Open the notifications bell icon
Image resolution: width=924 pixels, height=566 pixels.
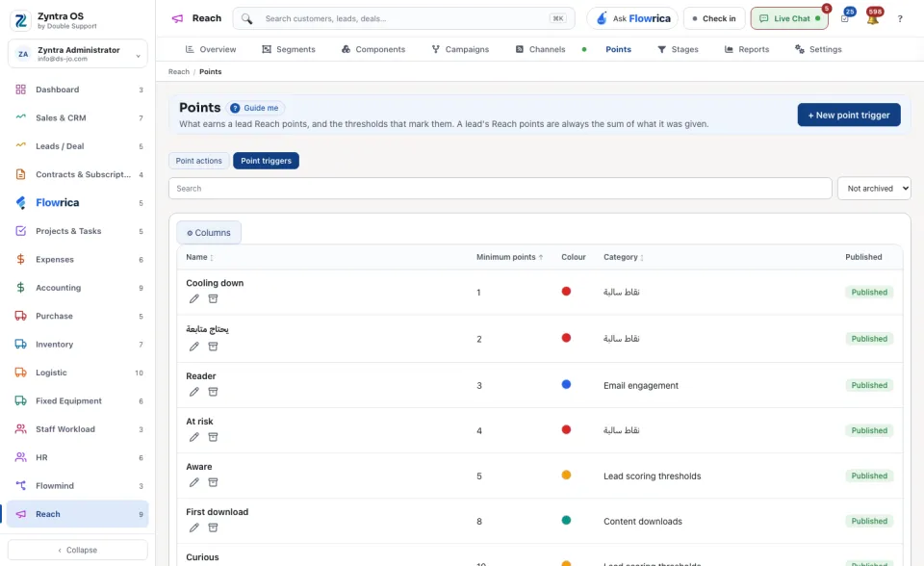coord(873,19)
